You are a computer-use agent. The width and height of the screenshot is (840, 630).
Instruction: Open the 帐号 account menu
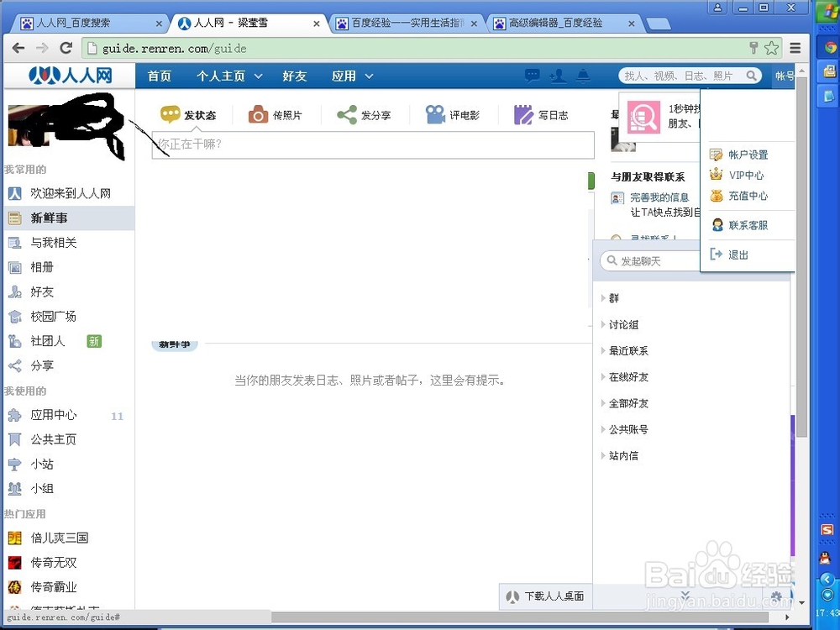click(785, 76)
